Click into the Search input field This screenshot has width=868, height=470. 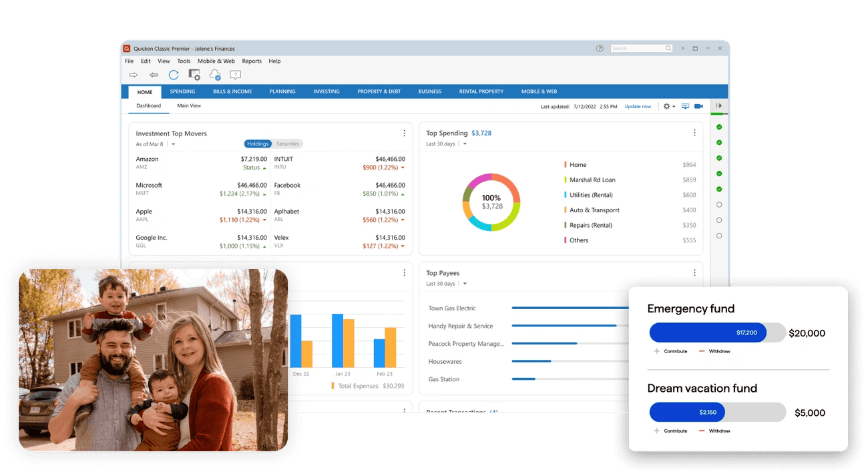641,48
